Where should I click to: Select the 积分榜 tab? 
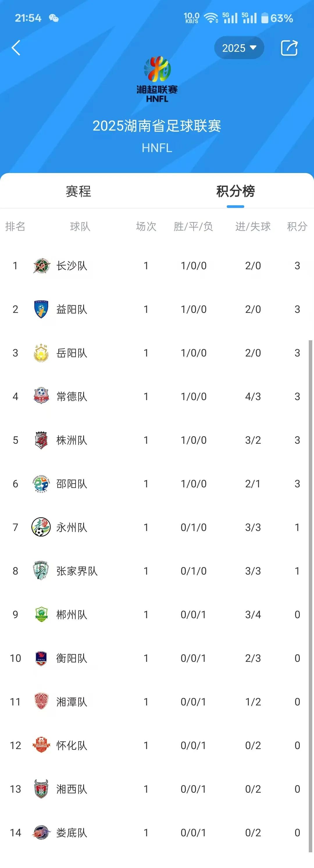[235, 191]
